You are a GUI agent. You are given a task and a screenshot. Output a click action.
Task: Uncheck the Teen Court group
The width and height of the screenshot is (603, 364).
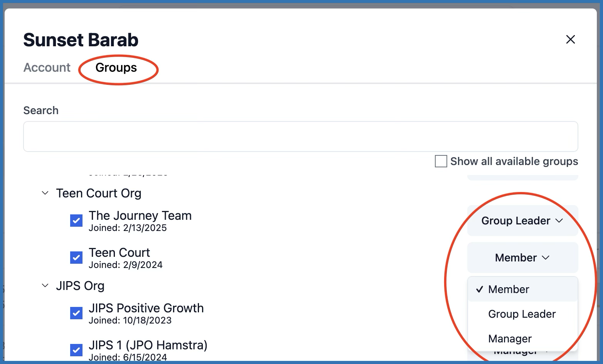pos(76,258)
